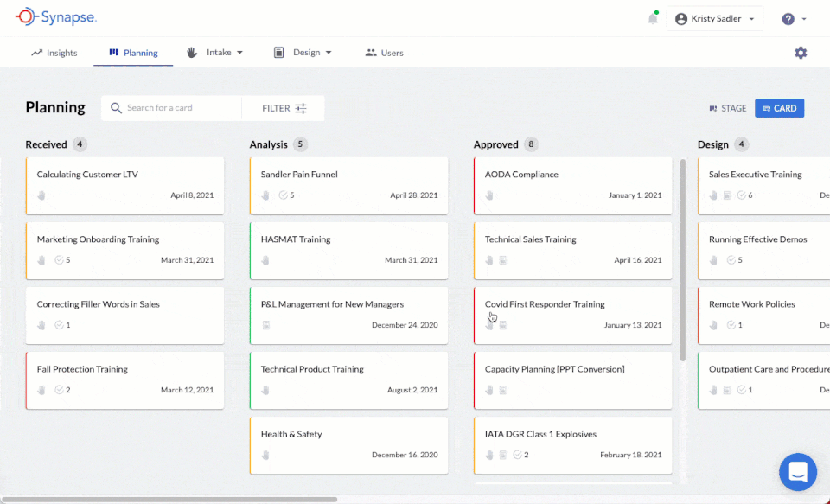
Task: Open the Users tab
Action: tap(384, 53)
